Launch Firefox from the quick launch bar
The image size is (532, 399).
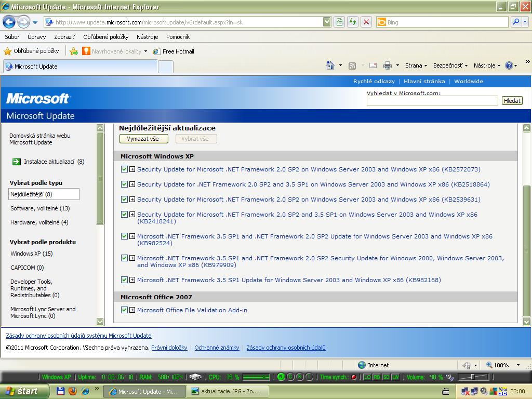[72, 391]
